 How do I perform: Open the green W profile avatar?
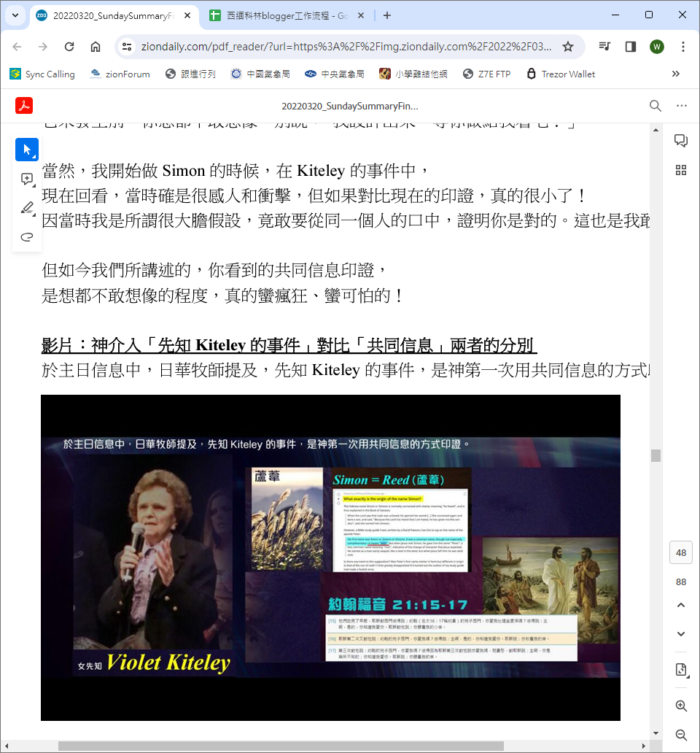(657, 47)
